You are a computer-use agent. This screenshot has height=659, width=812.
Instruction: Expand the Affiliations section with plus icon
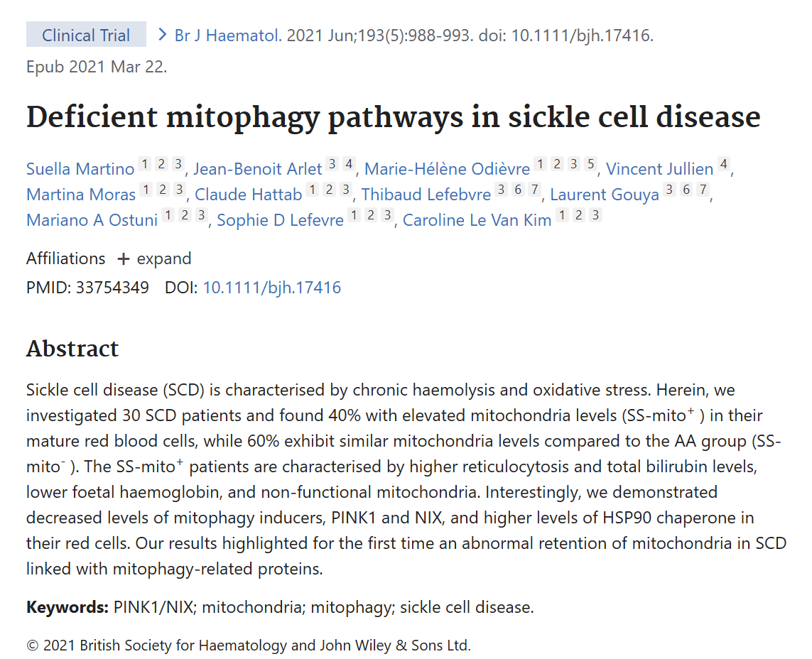154,258
